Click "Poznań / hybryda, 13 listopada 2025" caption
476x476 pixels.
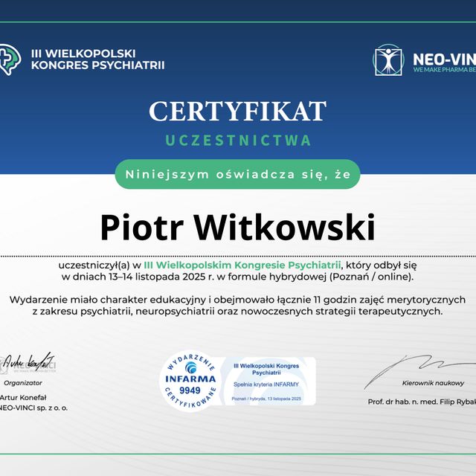pyautogui.click(x=266, y=399)
